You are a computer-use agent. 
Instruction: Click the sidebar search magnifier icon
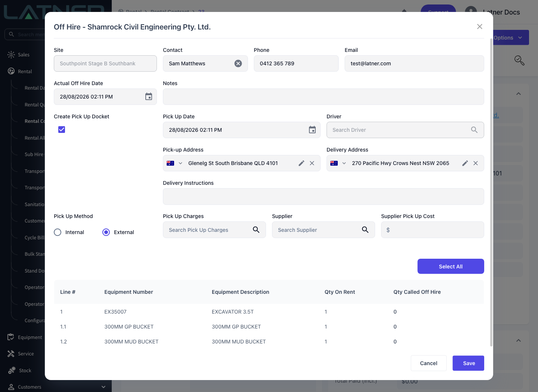pos(12,34)
